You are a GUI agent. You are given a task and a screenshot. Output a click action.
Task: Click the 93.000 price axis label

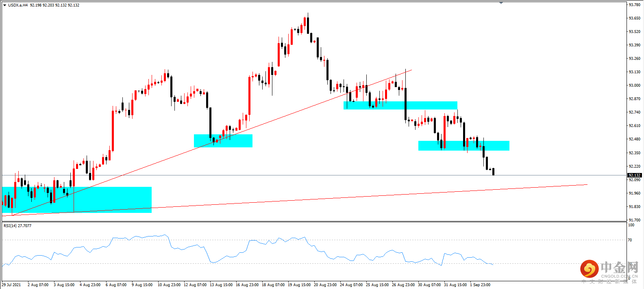pyautogui.click(x=634, y=85)
